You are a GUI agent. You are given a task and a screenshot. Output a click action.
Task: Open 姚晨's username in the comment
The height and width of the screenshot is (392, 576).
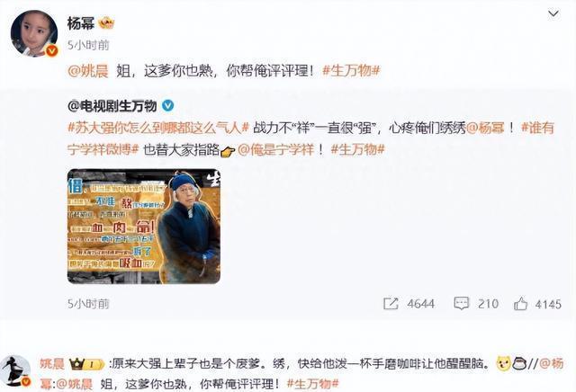click(52, 364)
